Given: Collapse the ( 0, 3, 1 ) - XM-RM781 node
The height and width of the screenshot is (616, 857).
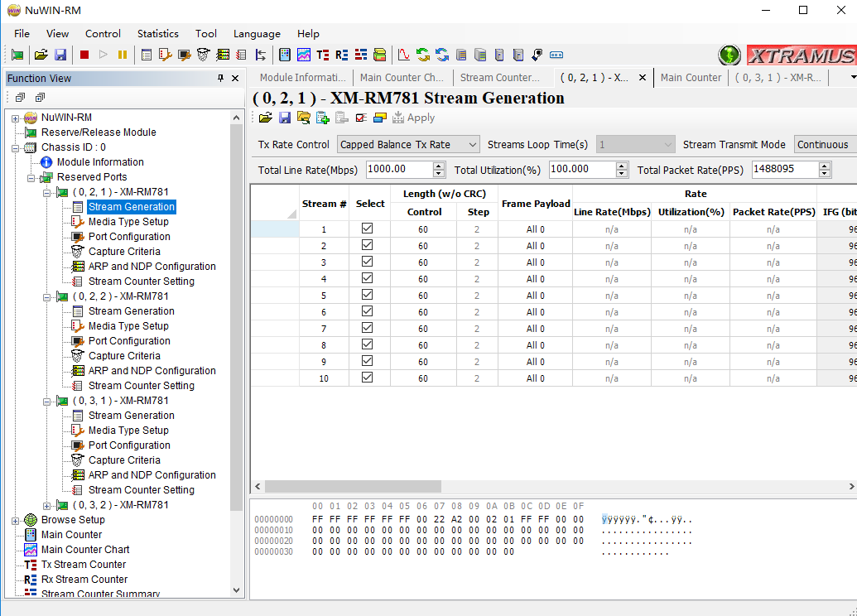Looking at the screenshot, I should 47,402.
